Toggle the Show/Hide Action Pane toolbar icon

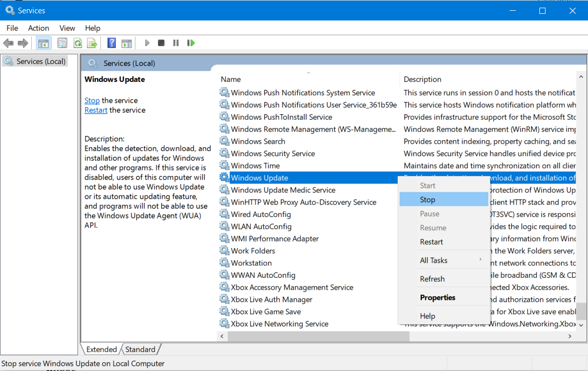tap(127, 43)
